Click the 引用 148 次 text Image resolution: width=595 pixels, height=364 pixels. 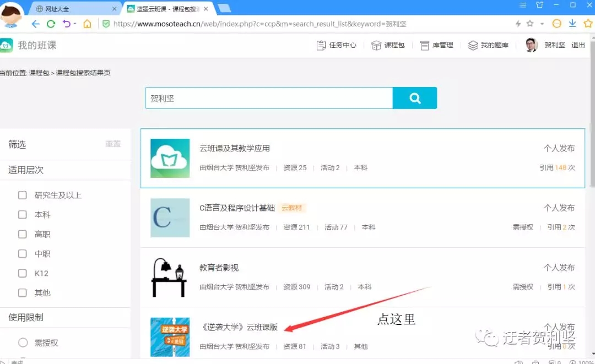point(558,167)
